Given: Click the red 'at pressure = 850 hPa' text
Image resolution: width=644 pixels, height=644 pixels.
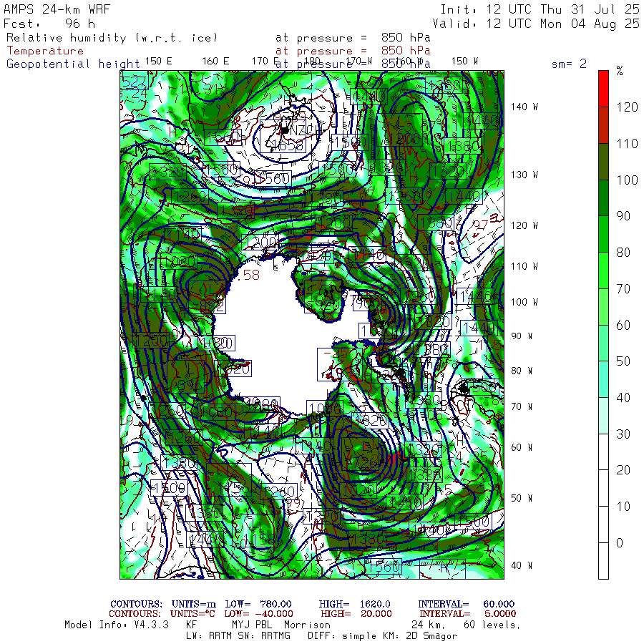Looking at the screenshot, I should point(353,51).
